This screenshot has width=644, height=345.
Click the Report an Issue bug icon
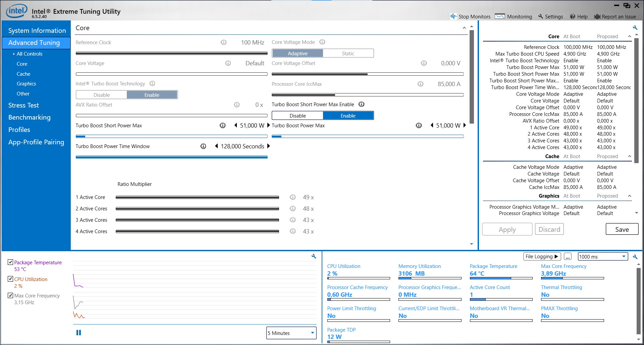point(597,16)
